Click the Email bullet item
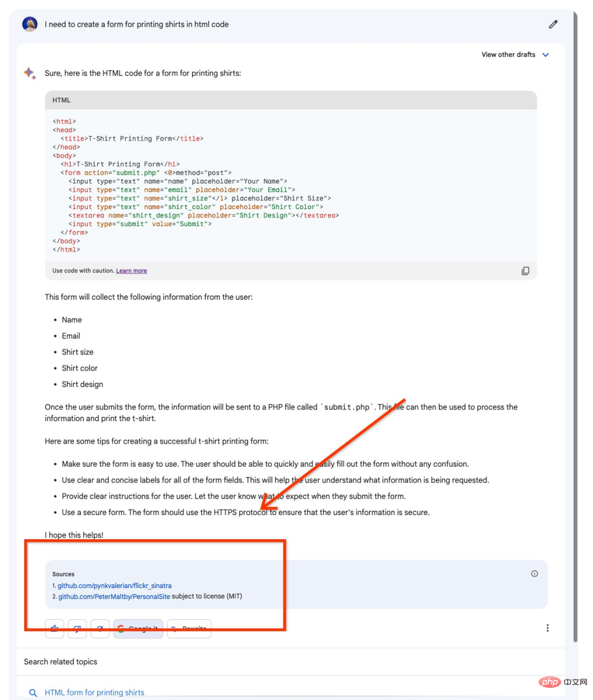593x700 pixels. coord(71,335)
